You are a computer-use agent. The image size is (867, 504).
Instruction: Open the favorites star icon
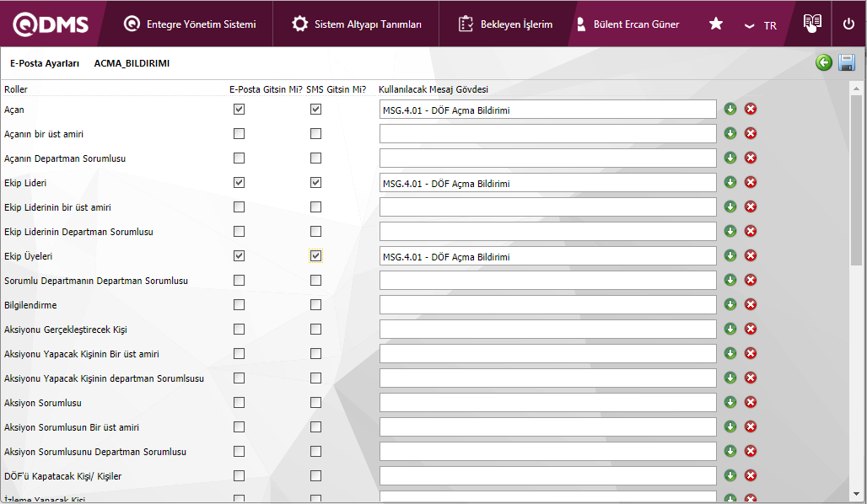click(716, 24)
